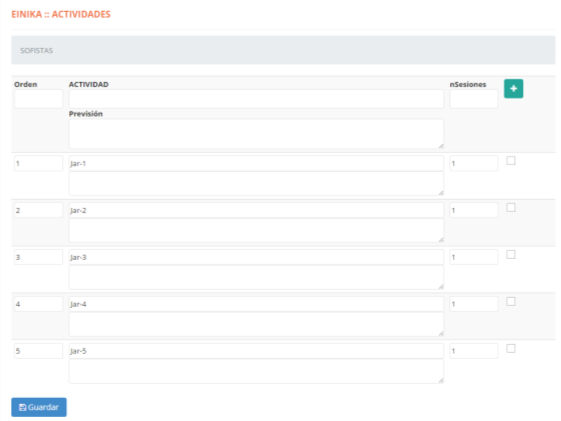Image resolution: width=561 pixels, height=421 pixels.
Task: Click the SOFISTAS breadcrumb label
Action: click(x=36, y=50)
